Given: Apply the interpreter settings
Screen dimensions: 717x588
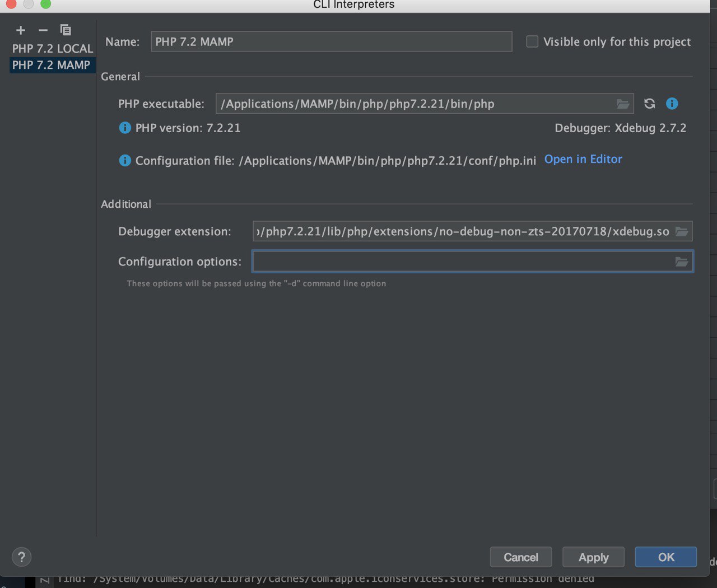Looking at the screenshot, I should tap(593, 557).
